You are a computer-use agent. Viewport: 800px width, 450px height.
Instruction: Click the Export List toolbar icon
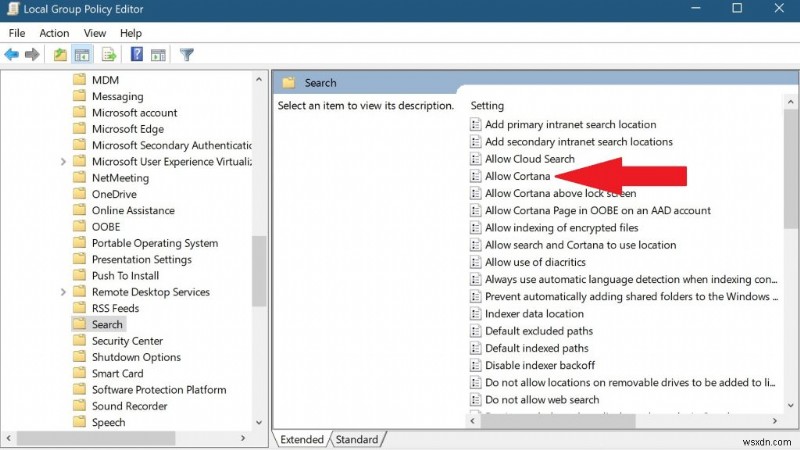coord(109,54)
